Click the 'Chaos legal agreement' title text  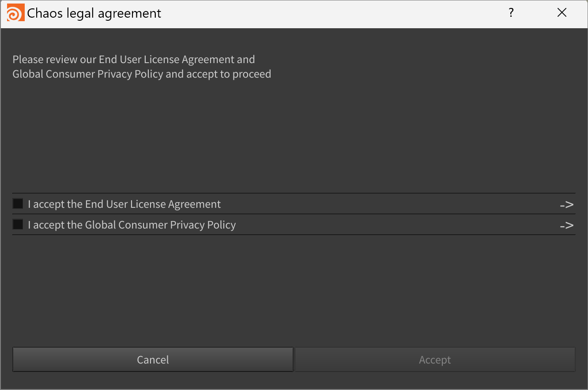coord(94,13)
